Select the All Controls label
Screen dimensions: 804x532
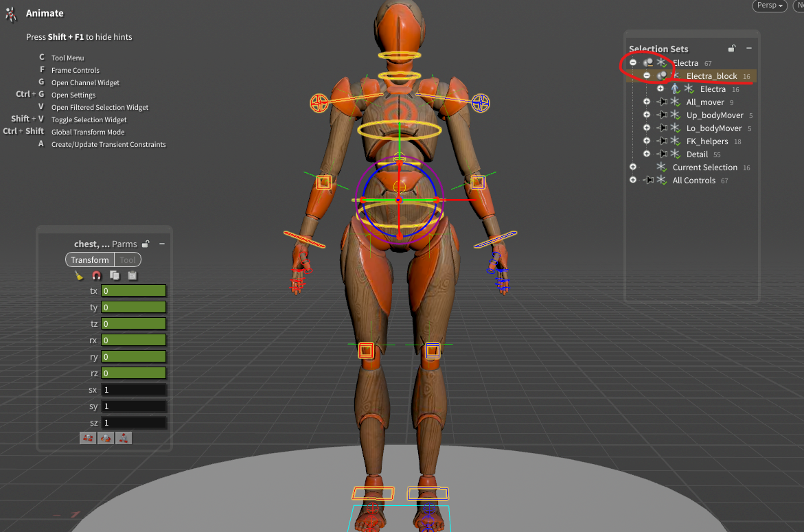click(x=693, y=180)
